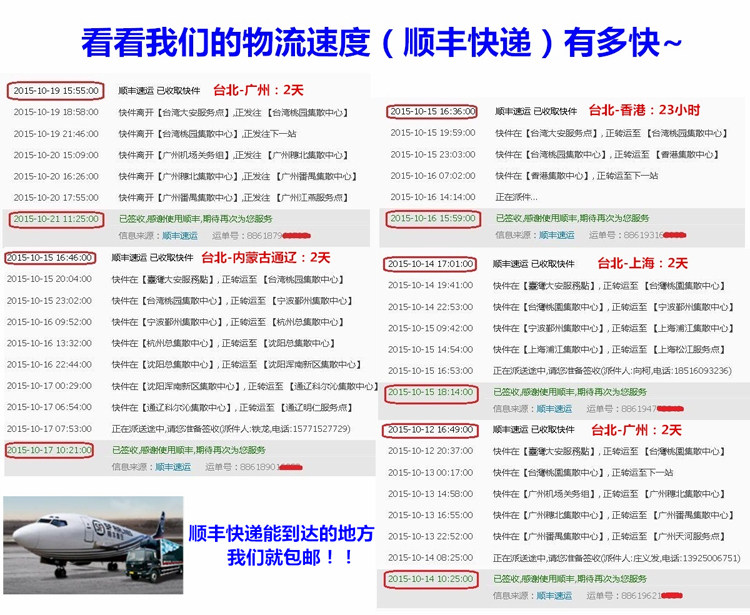
Task: Click the blue text 顺丰快递能到达的地方
Action: pyautogui.click(x=281, y=534)
